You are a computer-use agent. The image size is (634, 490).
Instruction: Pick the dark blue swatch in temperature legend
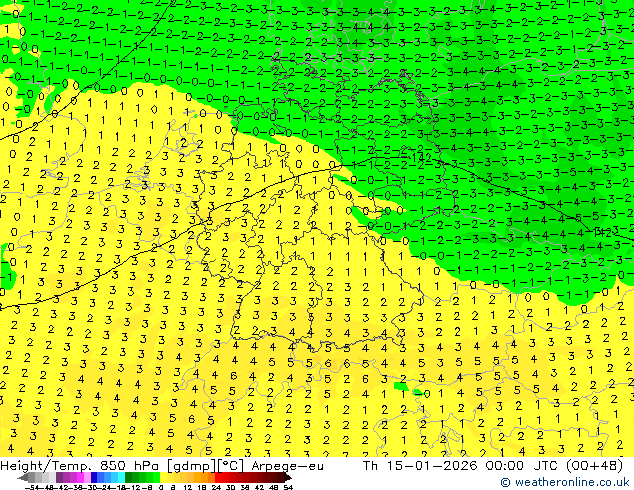click(x=94, y=477)
